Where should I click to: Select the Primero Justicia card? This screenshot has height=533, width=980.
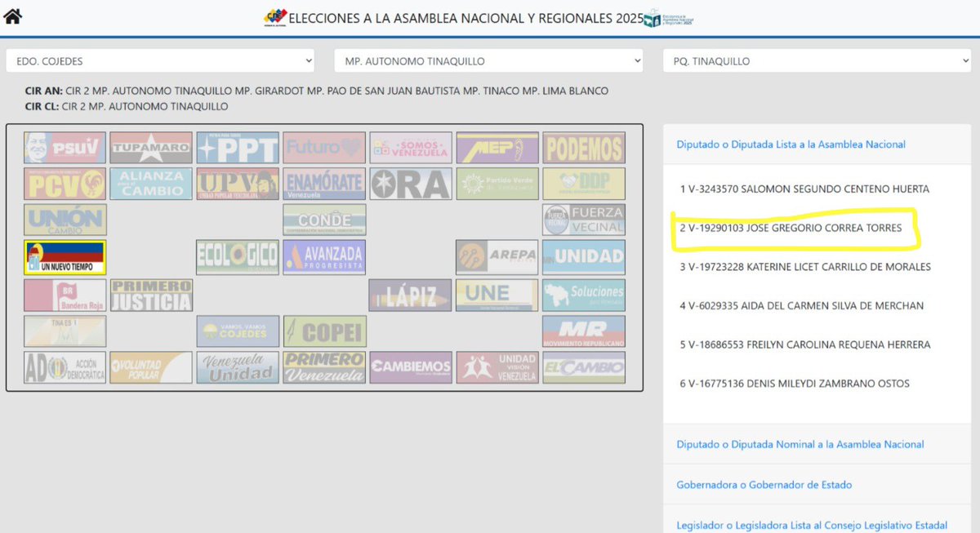[151, 295]
